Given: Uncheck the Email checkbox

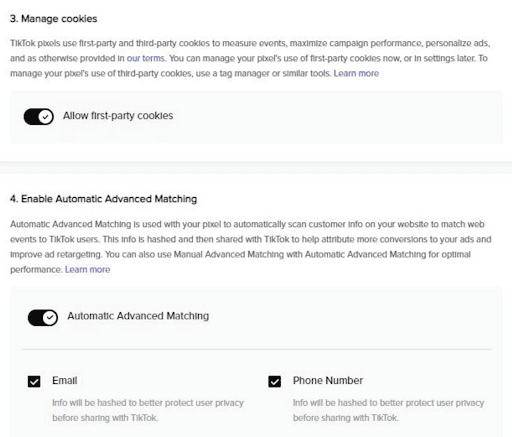Looking at the screenshot, I should click(x=34, y=381).
